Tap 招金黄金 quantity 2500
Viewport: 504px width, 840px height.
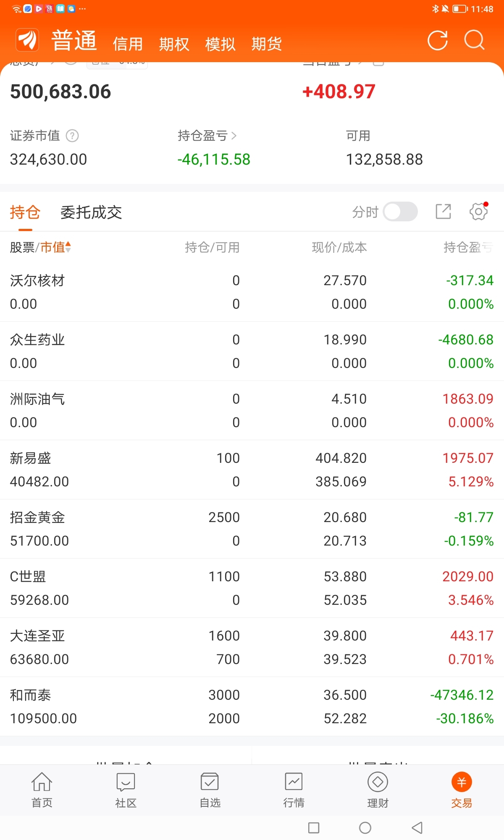coord(224,517)
